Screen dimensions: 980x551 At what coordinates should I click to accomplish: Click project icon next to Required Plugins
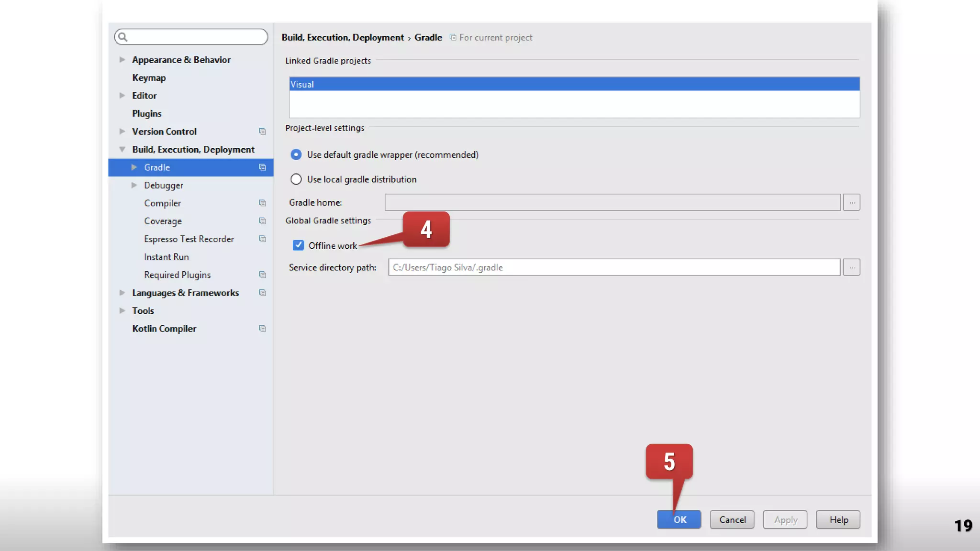point(262,275)
